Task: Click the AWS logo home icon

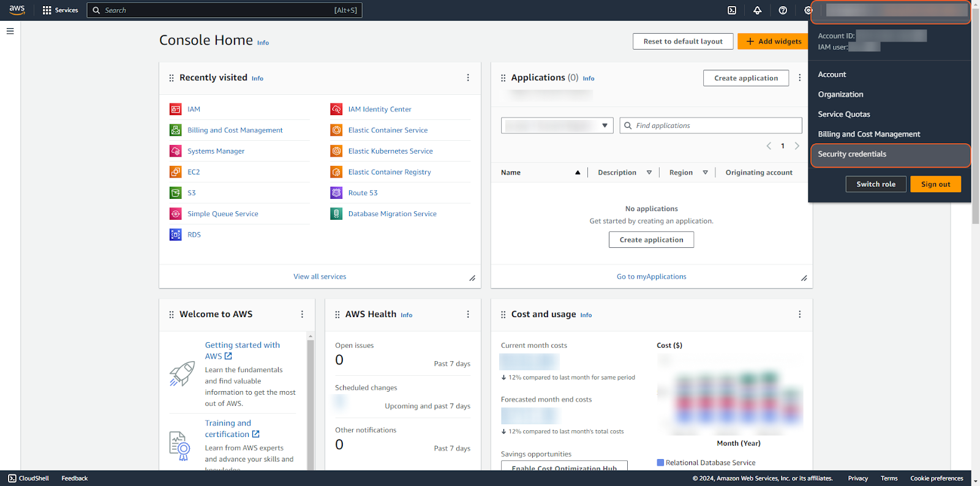Action: click(x=17, y=10)
